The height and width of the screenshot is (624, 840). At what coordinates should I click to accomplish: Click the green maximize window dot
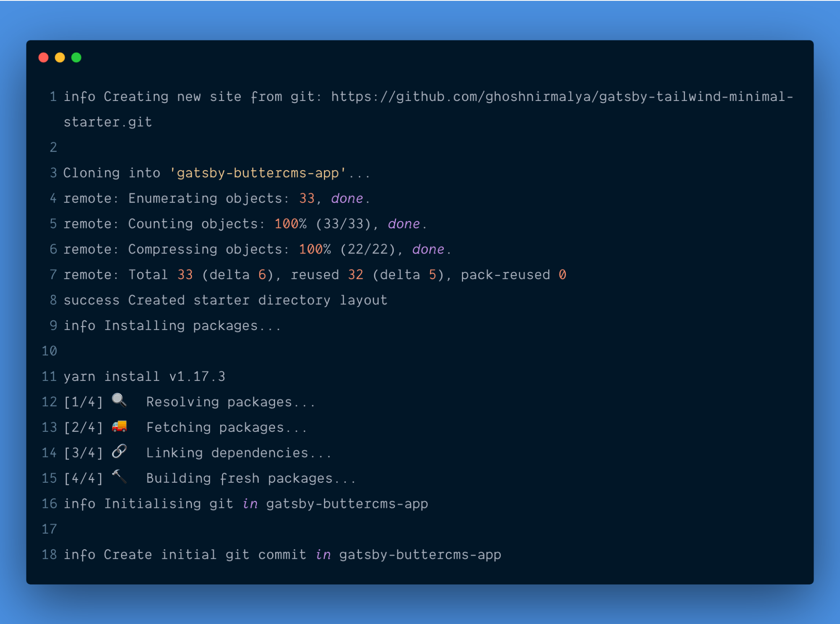pyautogui.click(x=76, y=58)
